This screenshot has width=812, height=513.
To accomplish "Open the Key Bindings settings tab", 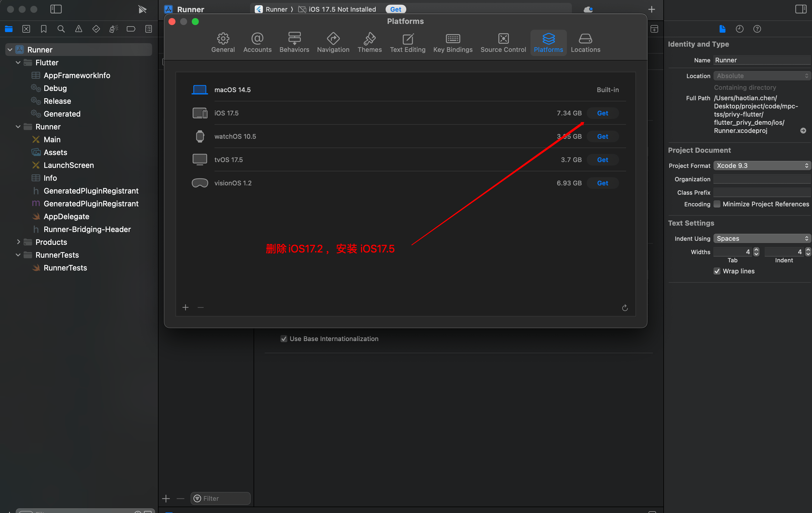I will click(x=453, y=43).
